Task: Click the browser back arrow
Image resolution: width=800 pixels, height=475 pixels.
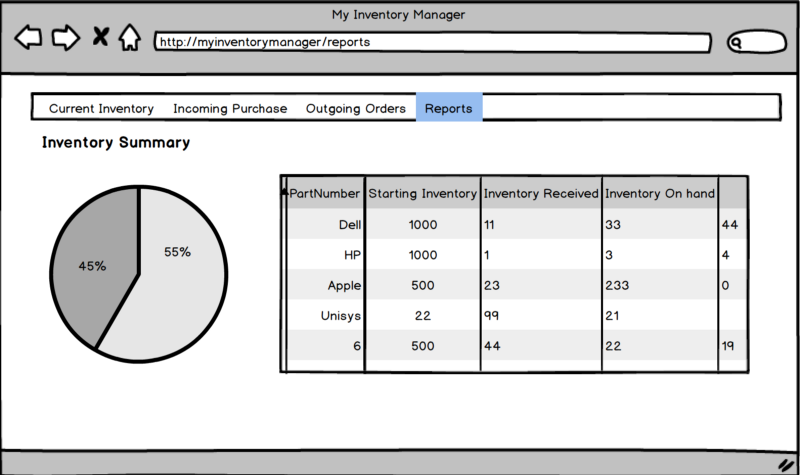Action: [29, 39]
